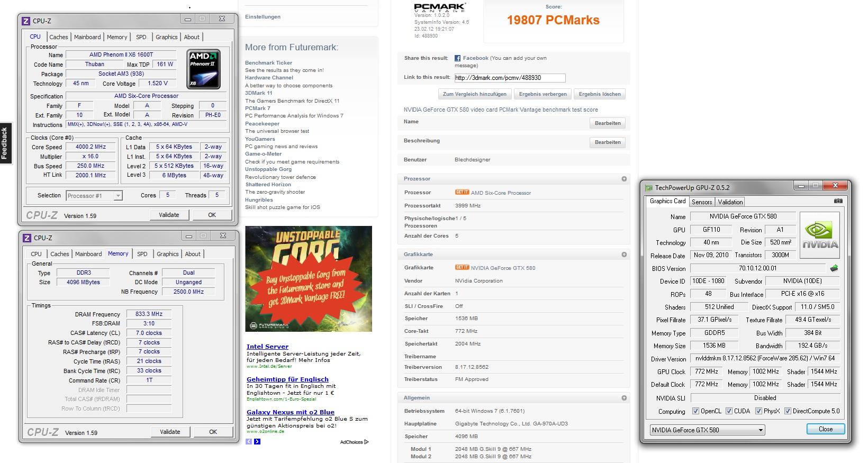
Task: Open the Validation tab in GPU-Z
Action: click(x=730, y=202)
